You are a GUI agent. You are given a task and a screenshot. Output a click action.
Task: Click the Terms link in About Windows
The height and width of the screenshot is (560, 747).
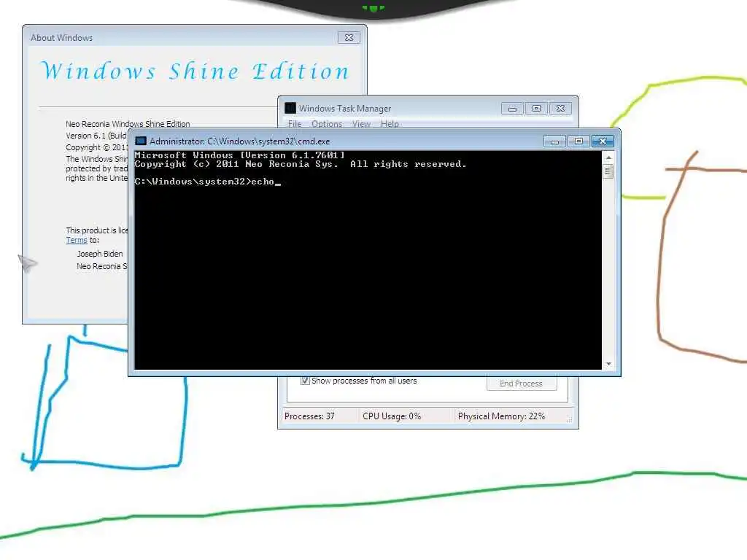76,240
